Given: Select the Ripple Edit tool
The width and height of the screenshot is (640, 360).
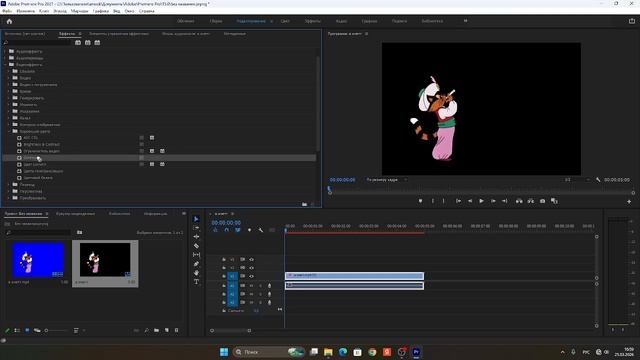Looking at the screenshot, I should point(196,237).
